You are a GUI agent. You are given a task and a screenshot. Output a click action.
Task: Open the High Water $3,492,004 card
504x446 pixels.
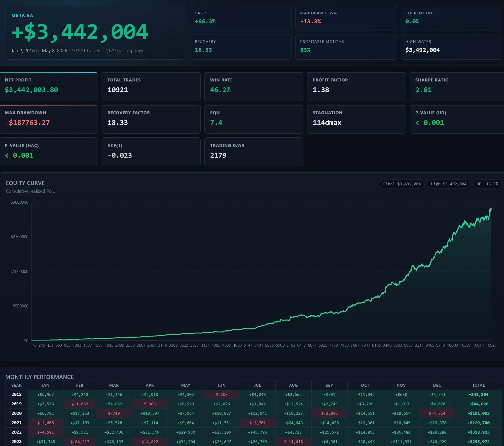451,47
